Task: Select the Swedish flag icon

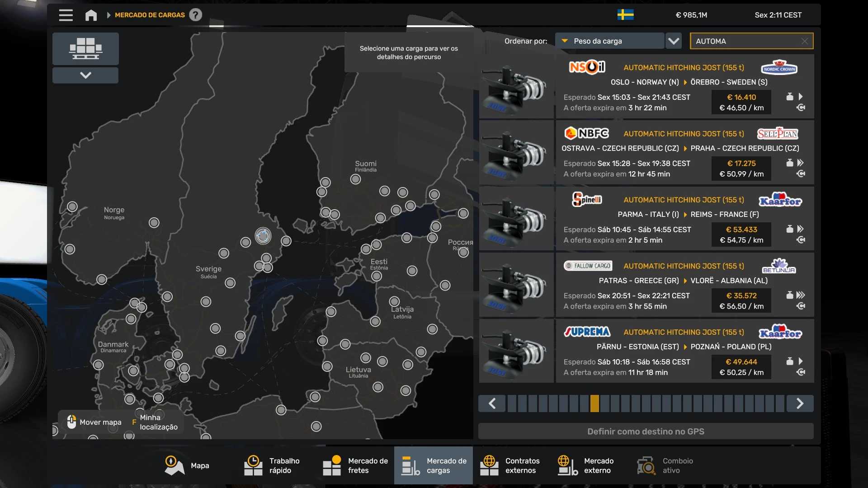Action: click(x=625, y=15)
